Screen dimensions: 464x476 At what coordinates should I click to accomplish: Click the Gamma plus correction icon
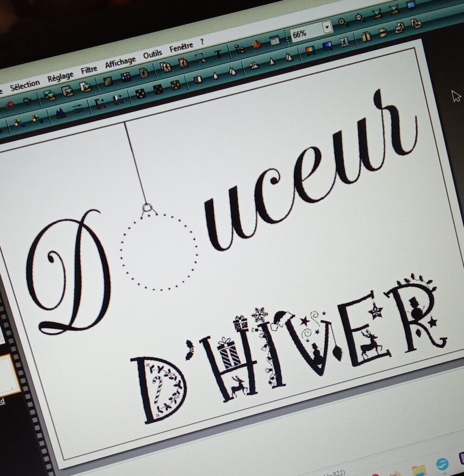[x=99, y=103]
